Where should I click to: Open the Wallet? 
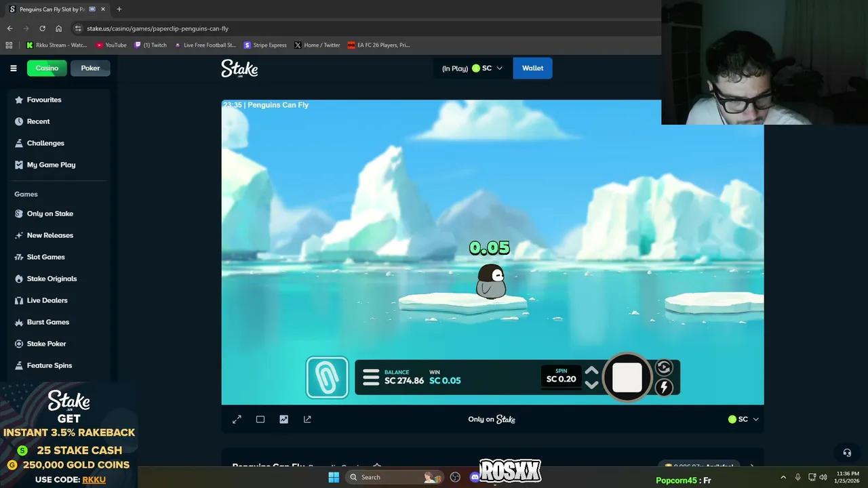532,68
